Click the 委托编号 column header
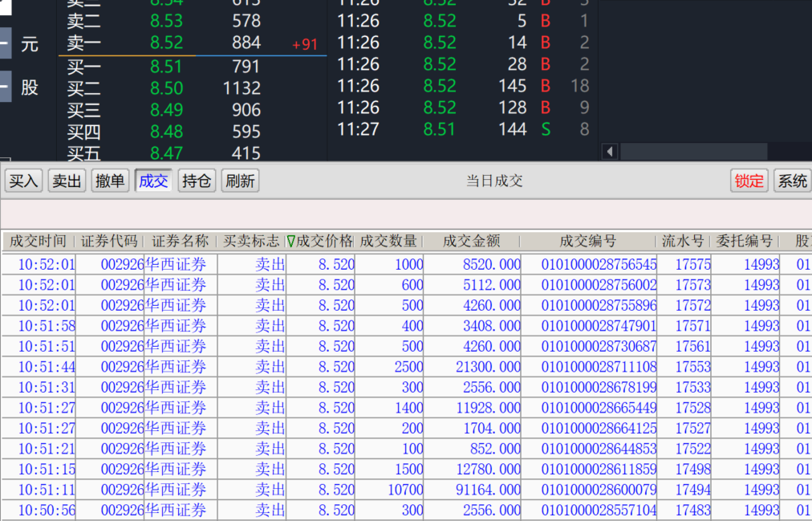Screen dimensions: 812x521 tap(744, 242)
